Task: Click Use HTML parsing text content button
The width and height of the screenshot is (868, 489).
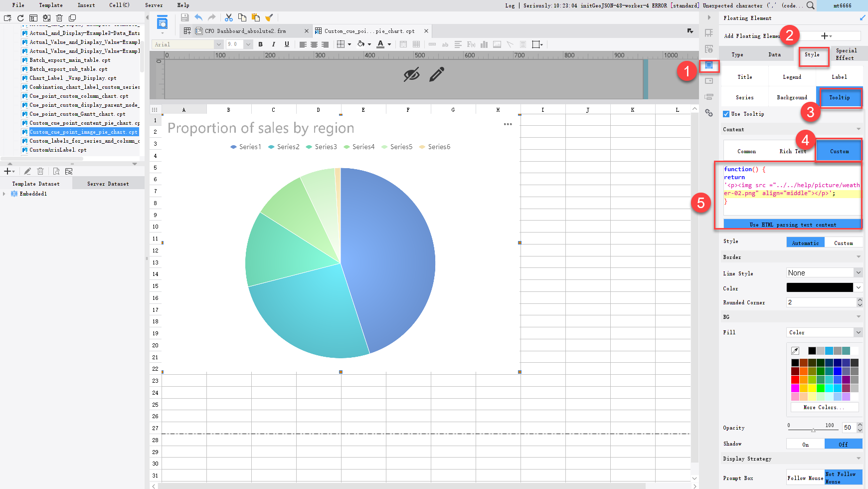Action: 793,225
